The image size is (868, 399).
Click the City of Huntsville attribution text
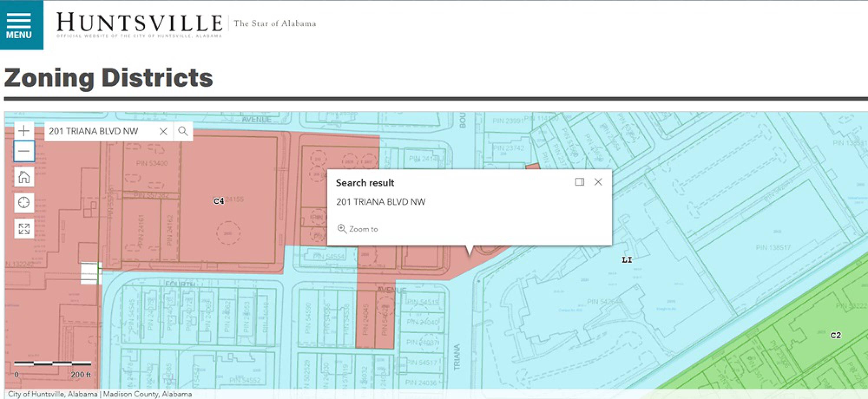tap(53, 394)
